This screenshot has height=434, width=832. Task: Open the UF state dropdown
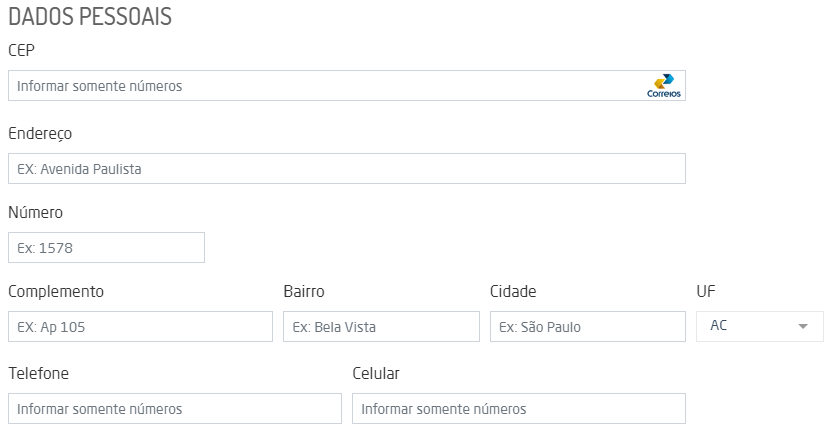[x=759, y=326]
